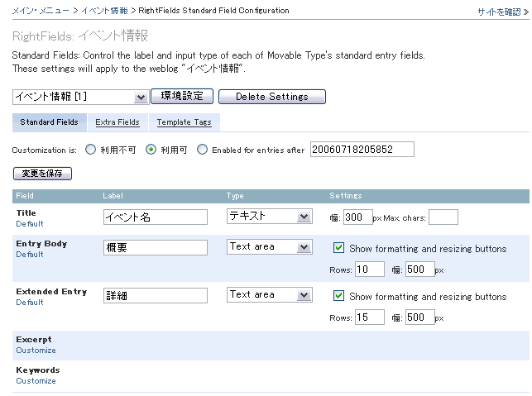Select the Standard Fields tab
The image size is (532, 396).
point(49,122)
